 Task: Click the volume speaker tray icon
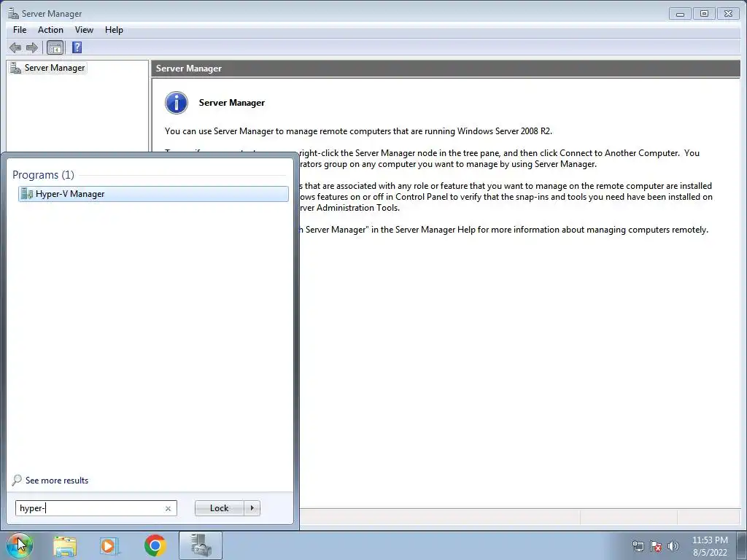(673, 546)
